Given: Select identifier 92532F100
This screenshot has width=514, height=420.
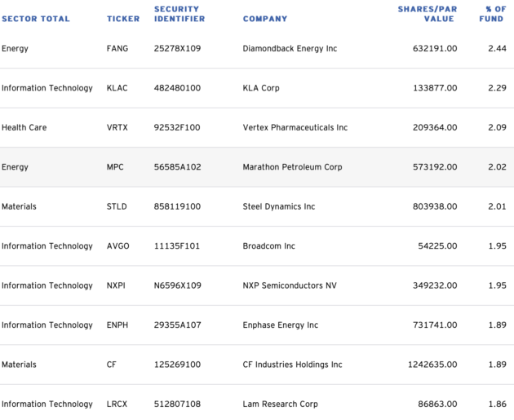Looking at the screenshot, I should pos(177,127).
